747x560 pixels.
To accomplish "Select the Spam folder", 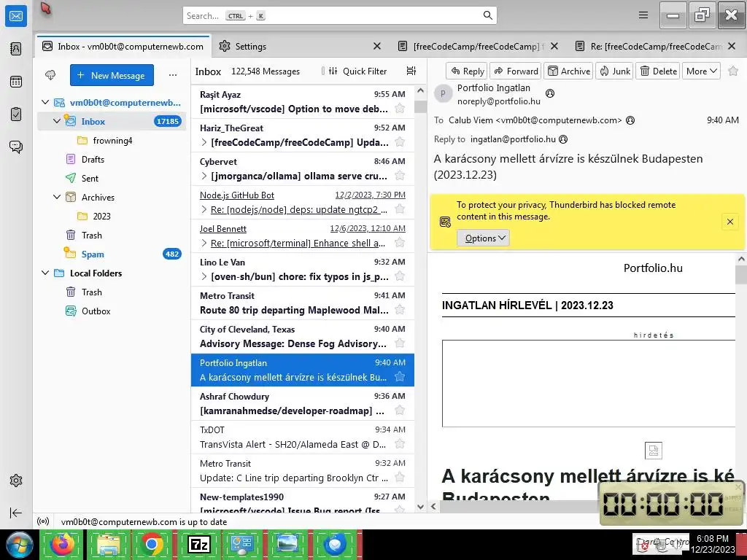I will click(112, 254).
